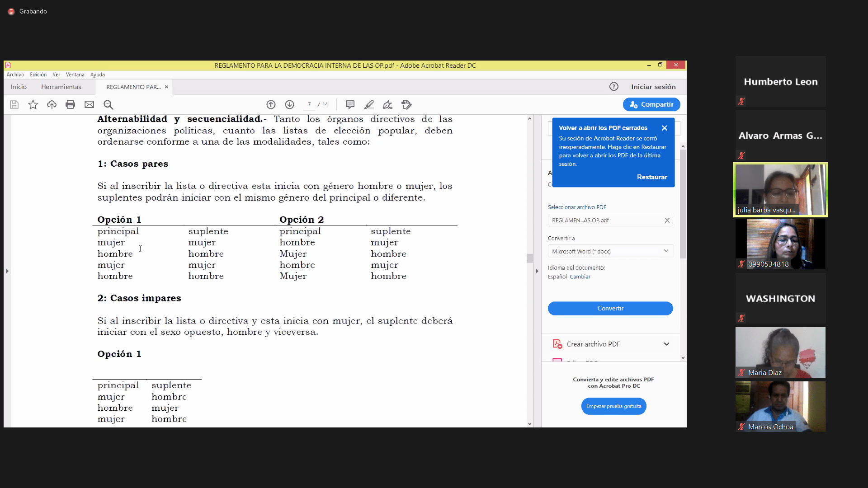This screenshot has height=488, width=868.
Task: Click the Save file icon in Acrobat toolbar
Action: [14, 105]
